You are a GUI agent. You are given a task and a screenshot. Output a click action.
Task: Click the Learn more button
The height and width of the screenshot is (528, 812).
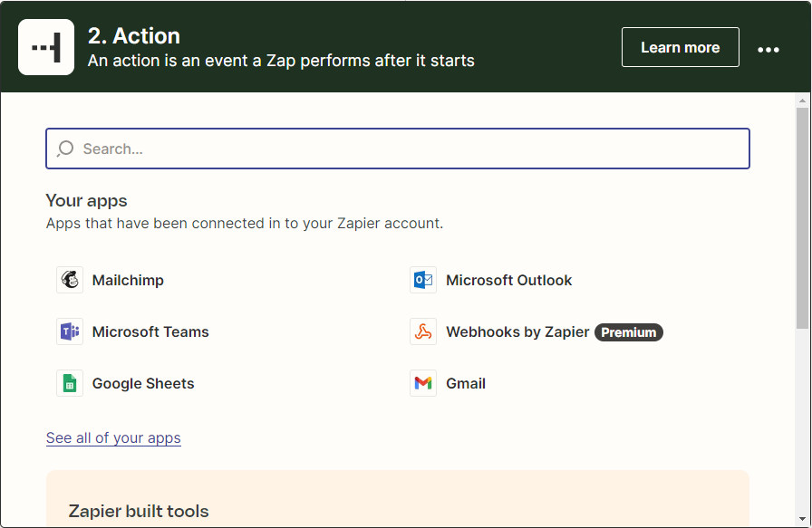click(x=680, y=47)
